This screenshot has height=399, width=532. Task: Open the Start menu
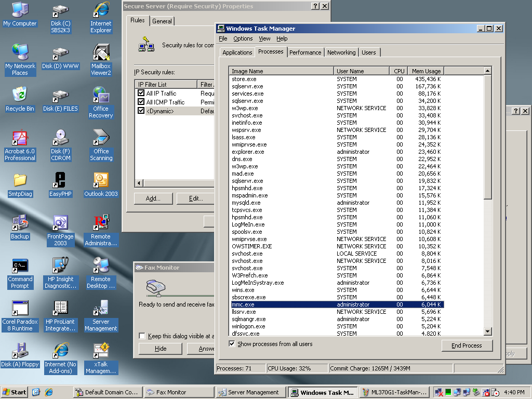pos(14,392)
